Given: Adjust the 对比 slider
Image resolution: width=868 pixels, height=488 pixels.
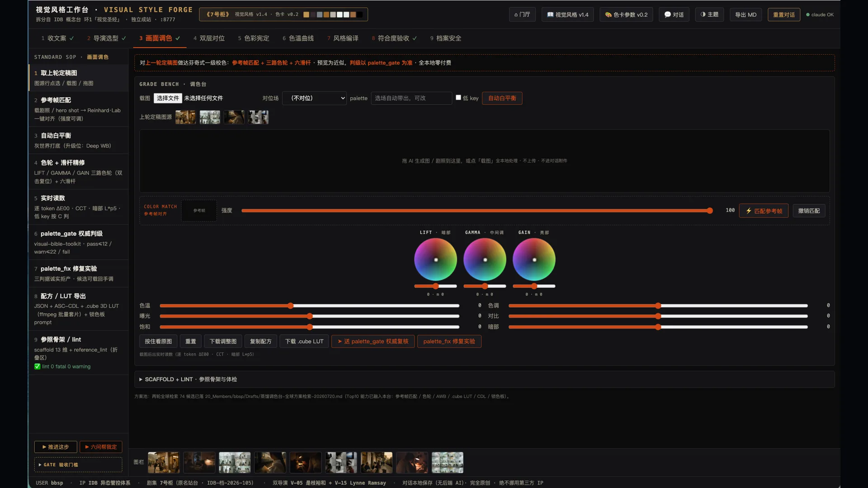Looking at the screenshot, I should click(658, 316).
